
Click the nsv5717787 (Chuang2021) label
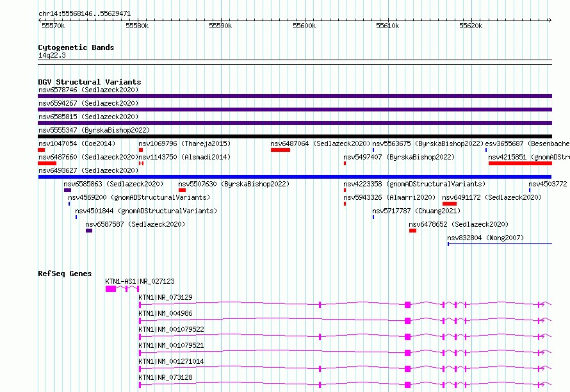pos(416,211)
